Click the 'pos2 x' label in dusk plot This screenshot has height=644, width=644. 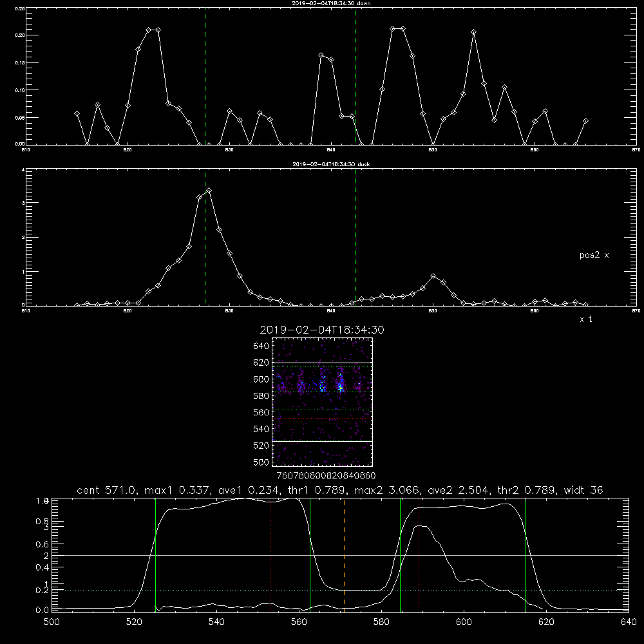pyautogui.click(x=594, y=255)
